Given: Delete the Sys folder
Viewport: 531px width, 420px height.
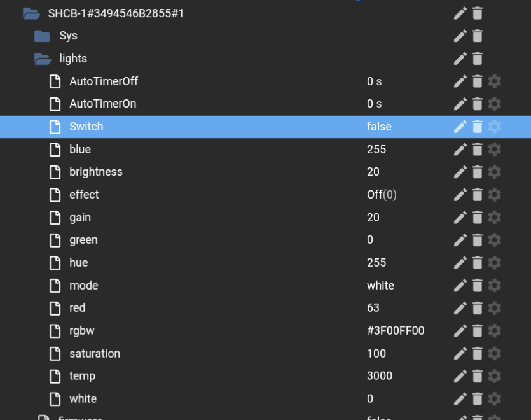Looking at the screenshot, I should pos(478,36).
